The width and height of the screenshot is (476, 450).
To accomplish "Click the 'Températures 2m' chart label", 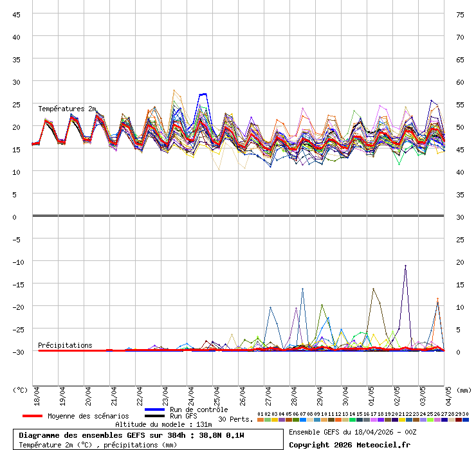I will pyautogui.click(x=67, y=109).
